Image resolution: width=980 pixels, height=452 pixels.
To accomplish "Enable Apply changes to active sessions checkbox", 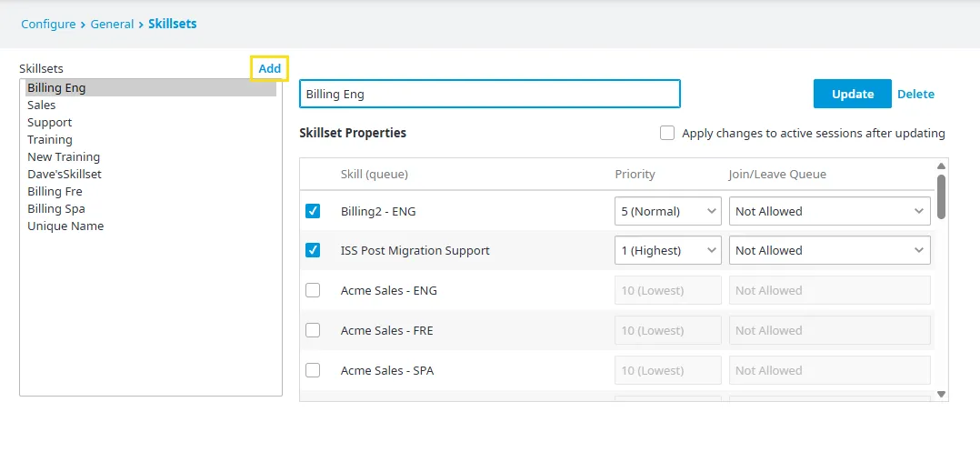I will coord(667,133).
